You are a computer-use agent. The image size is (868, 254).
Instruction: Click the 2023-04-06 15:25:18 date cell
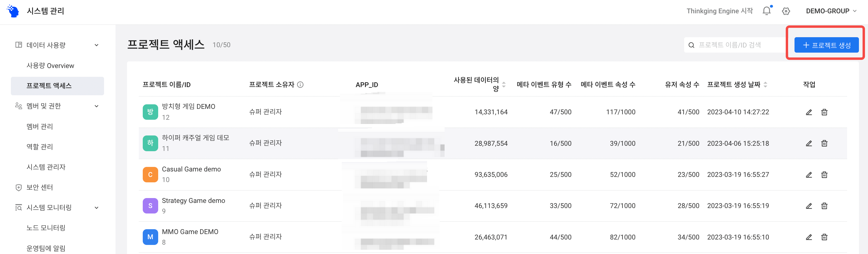(738, 144)
